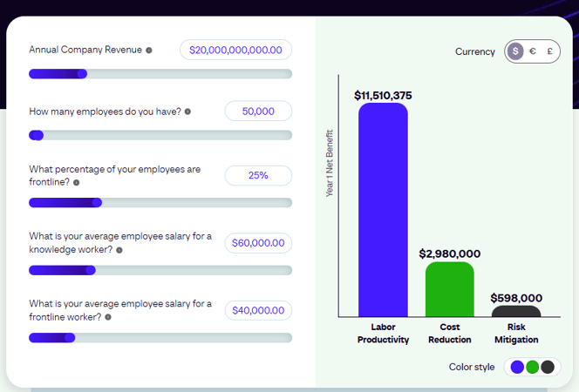This screenshot has height=392, width=579.
Task: Click the blue Labor Productivity bar
Action: click(383, 210)
